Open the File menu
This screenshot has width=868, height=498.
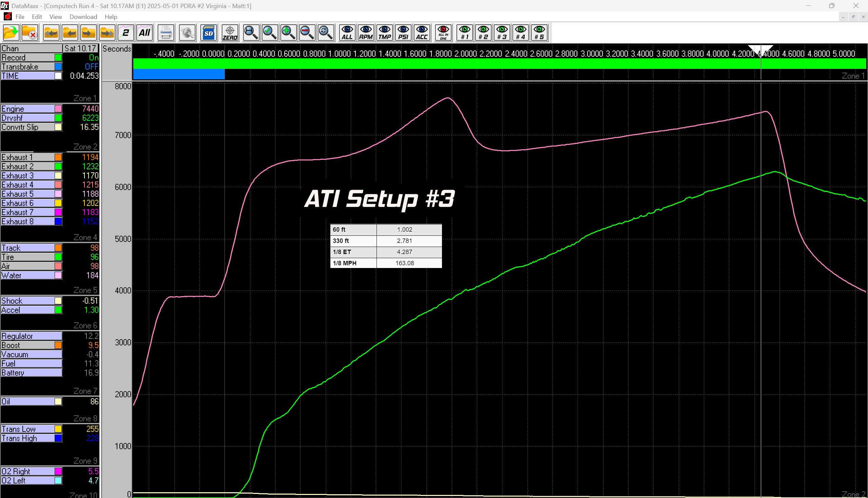20,17
